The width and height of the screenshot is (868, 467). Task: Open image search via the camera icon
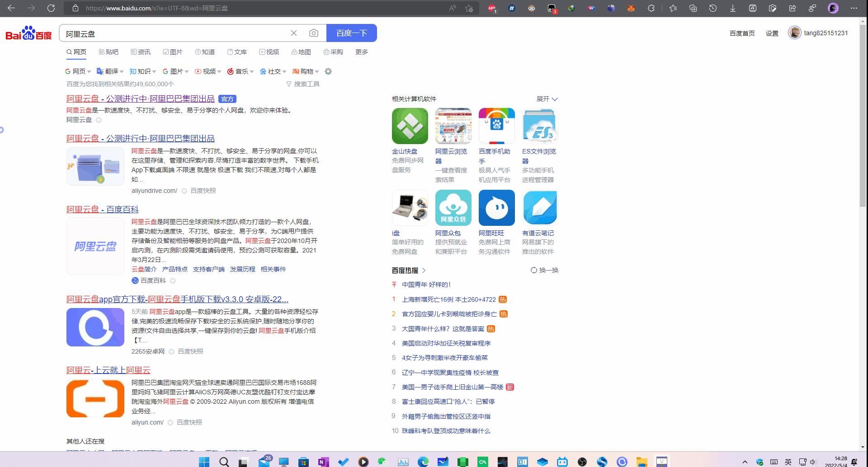tap(313, 33)
